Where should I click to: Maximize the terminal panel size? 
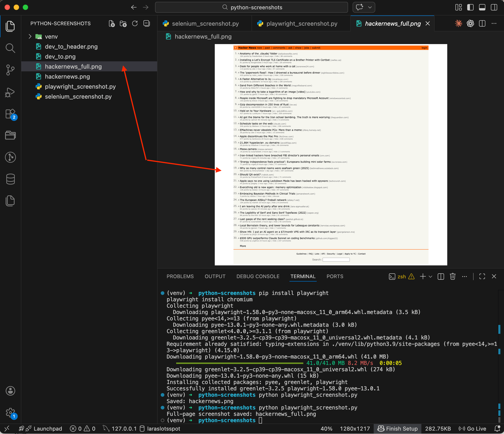[x=482, y=276]
